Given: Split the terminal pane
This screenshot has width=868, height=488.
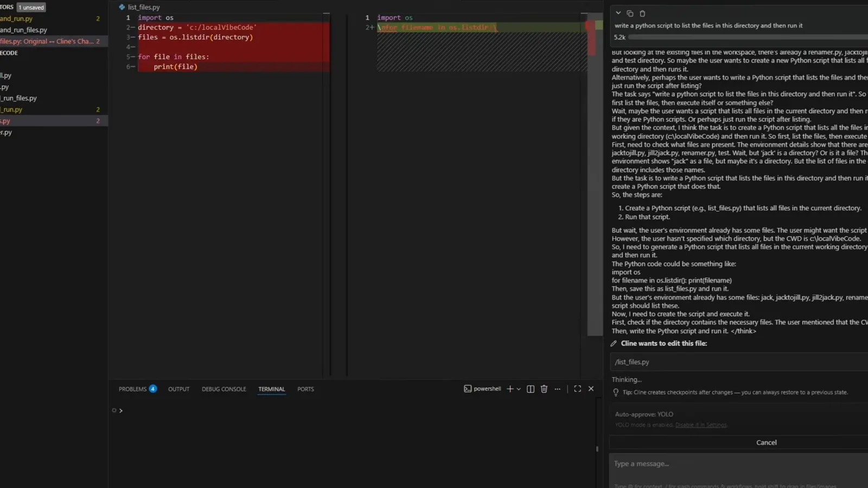Looking at the screenshot, I should click(x=531, y=389).
